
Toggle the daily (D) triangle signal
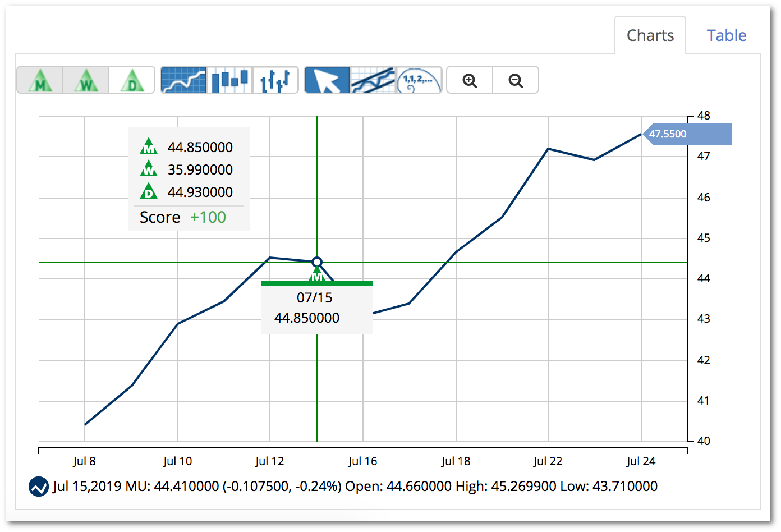[132, 80]
